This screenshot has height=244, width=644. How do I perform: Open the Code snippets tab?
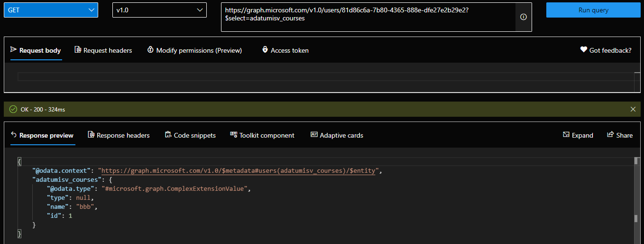point(190,135)
